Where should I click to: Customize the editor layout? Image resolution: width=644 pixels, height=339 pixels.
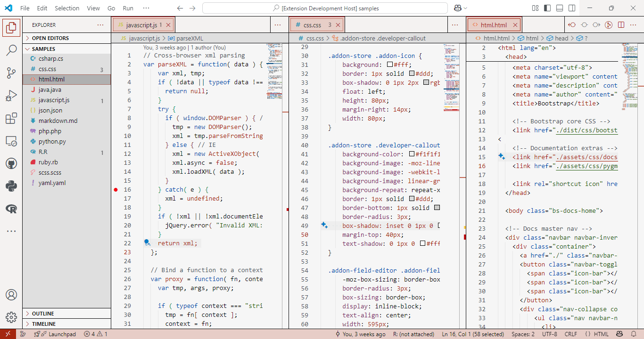coord(535,8)
